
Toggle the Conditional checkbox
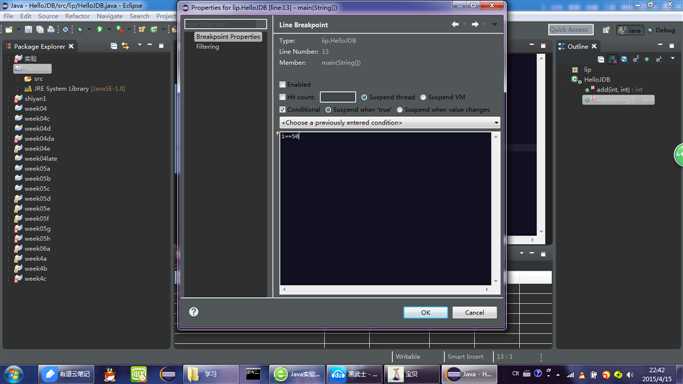[x=283, y=109]
